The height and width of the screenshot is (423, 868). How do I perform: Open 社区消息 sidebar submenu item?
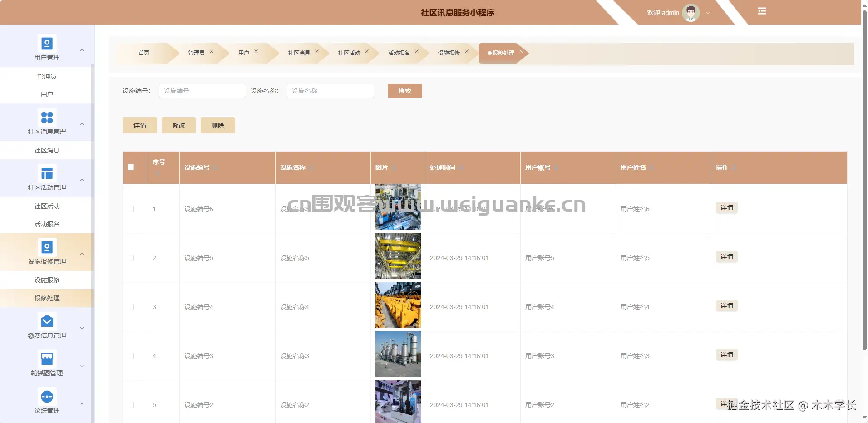[x=47, y=150]
